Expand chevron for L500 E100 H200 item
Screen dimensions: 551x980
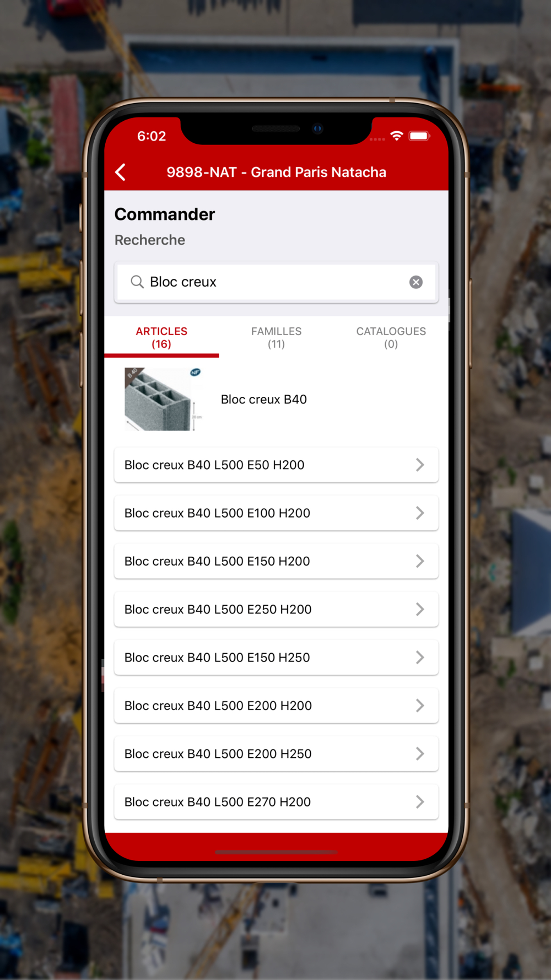click(420, 513)
